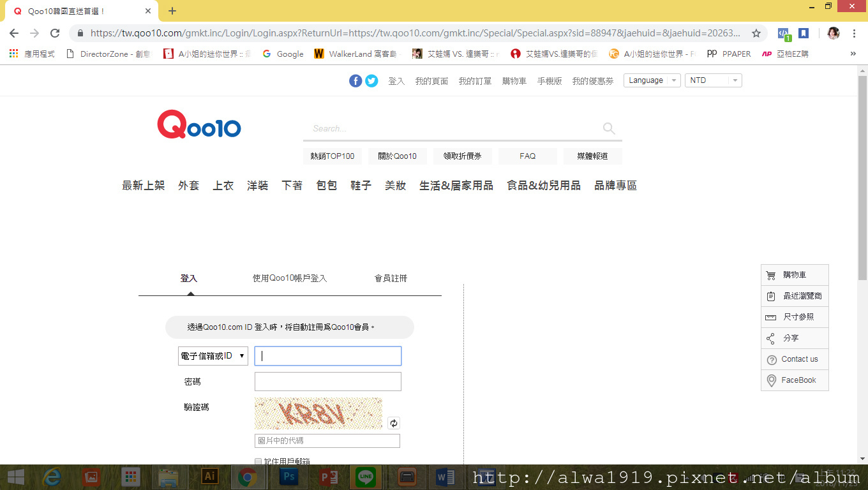Select the 登入 tab
868x490 pixels.
(x=189, y=278)
